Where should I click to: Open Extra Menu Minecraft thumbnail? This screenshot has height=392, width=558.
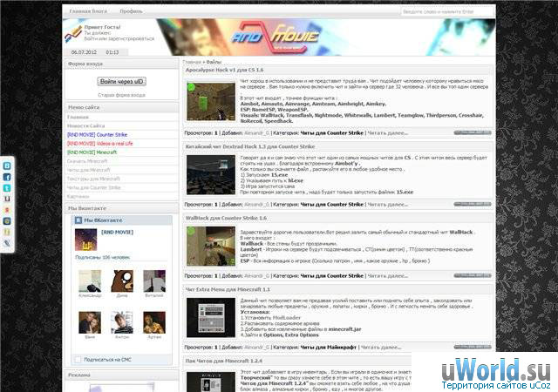click(211, 318)
